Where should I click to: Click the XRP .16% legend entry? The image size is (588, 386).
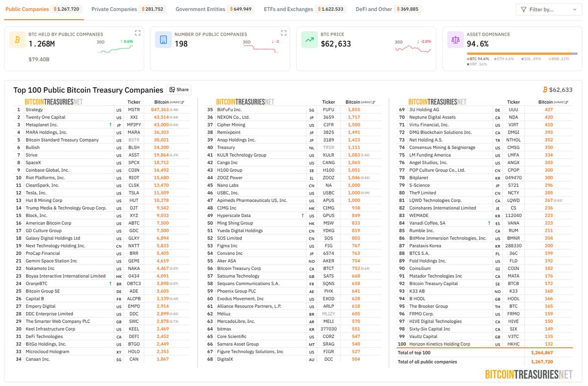[477, 64]
